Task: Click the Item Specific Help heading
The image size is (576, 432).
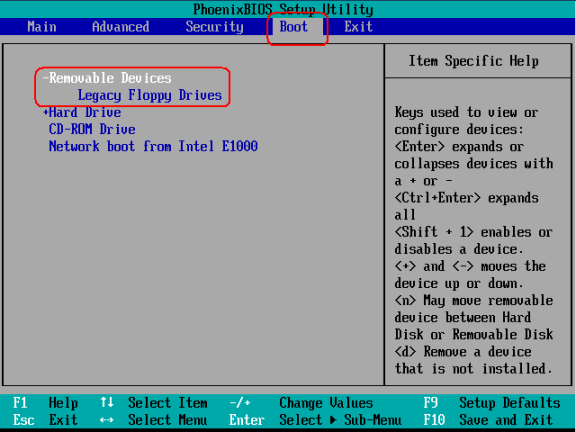Action: (474, 61)
